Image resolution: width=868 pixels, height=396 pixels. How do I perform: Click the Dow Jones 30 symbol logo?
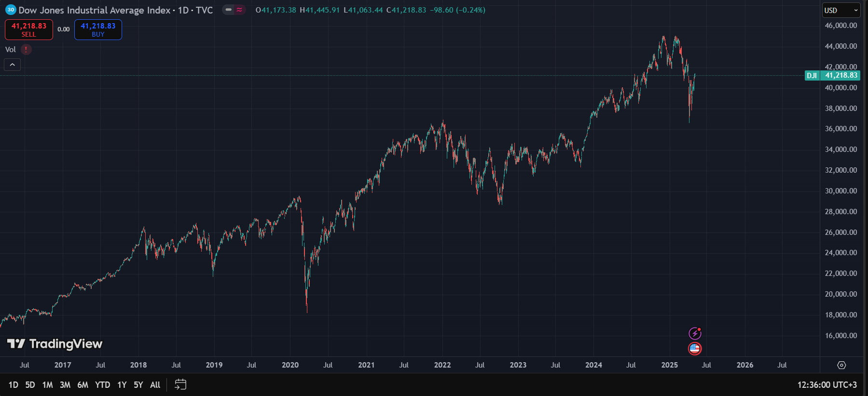(11, 10)
